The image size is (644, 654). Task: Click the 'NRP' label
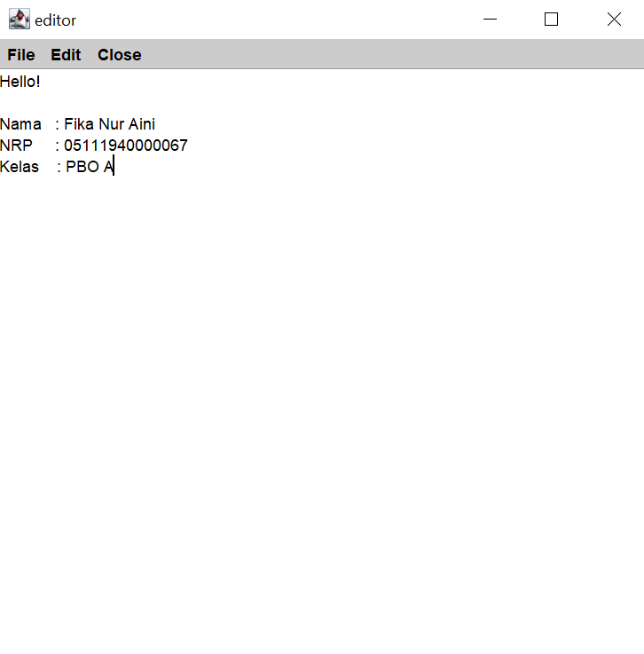click(x=16, y=146)
